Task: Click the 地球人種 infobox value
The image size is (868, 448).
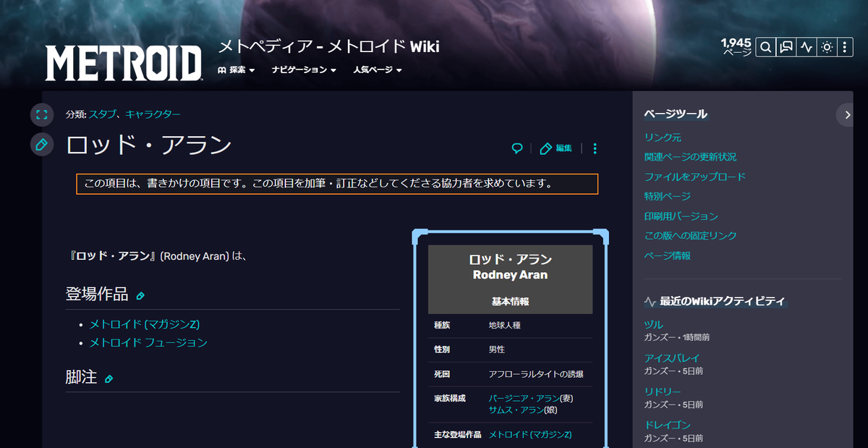Action: (504, 326)
